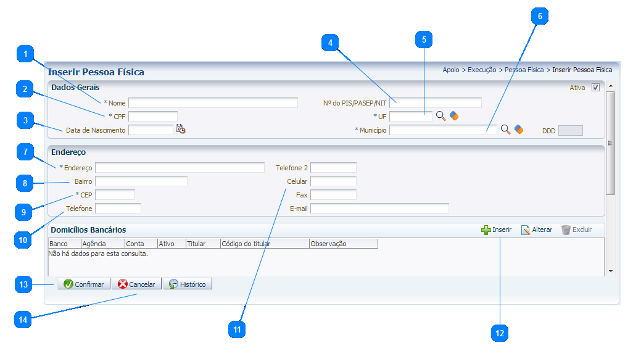Click the eraser clear icon next to UF

tap(454, 115)
